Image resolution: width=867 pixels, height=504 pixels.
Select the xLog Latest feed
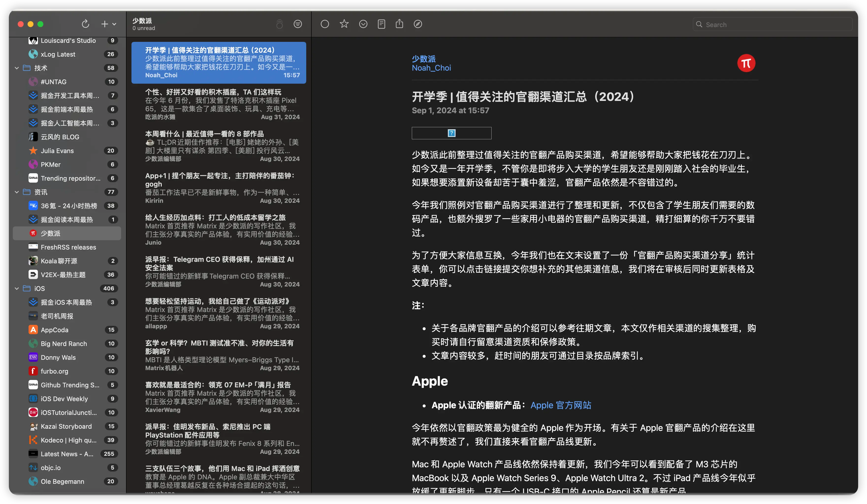[x=67, y=54]
